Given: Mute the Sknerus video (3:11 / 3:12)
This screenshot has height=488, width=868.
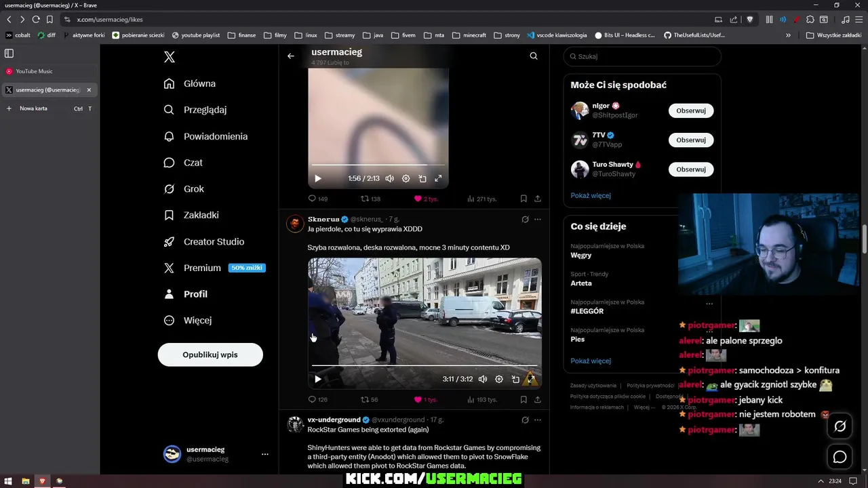Looking at the screenshot, I should tap(483, 380).
